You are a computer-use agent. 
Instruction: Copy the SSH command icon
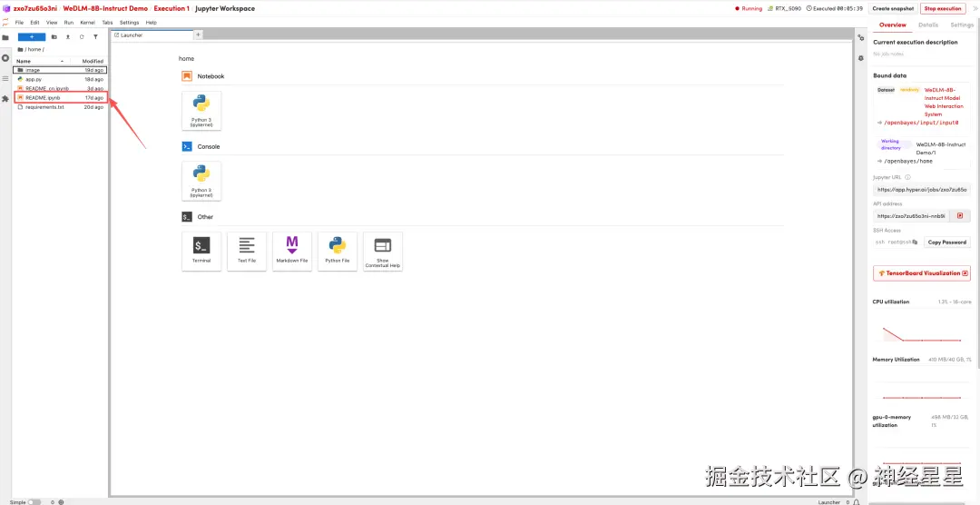tap(915, 243)
